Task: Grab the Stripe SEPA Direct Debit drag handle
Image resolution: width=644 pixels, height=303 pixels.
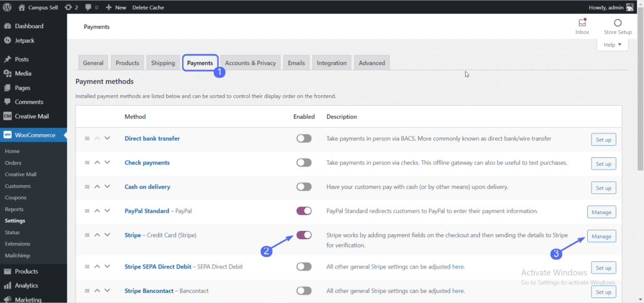Action: point(87,267)
